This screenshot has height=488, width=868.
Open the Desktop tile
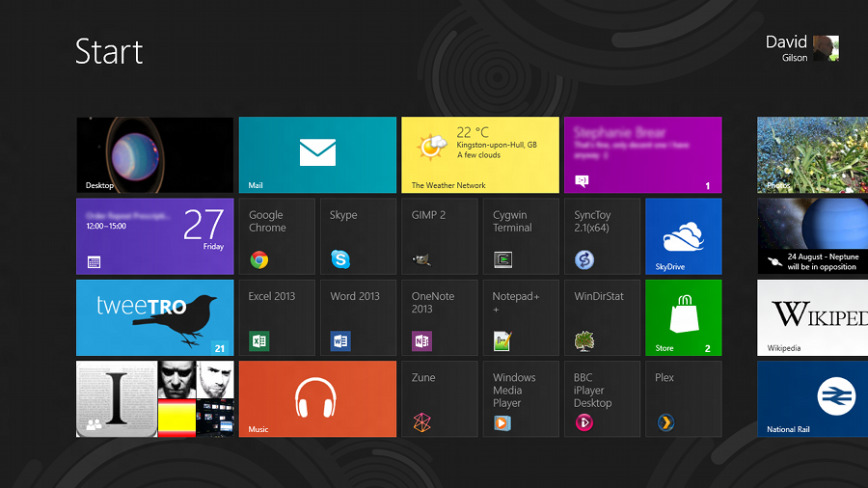[x=155, y=155]
